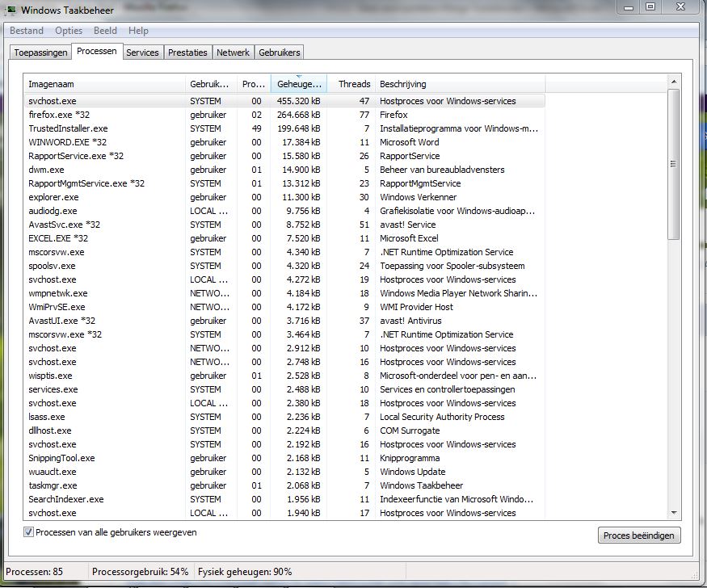The height and width of the screenshot is (588, 707).
Task: Sort by the Threads column header
Action: pos(351,84)
